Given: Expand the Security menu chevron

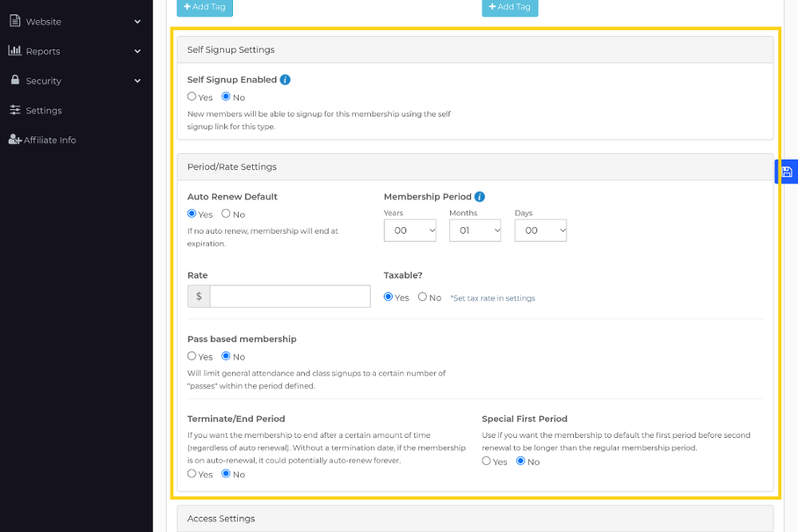Looking at the screenshot, I should click(x=137, y=81).
